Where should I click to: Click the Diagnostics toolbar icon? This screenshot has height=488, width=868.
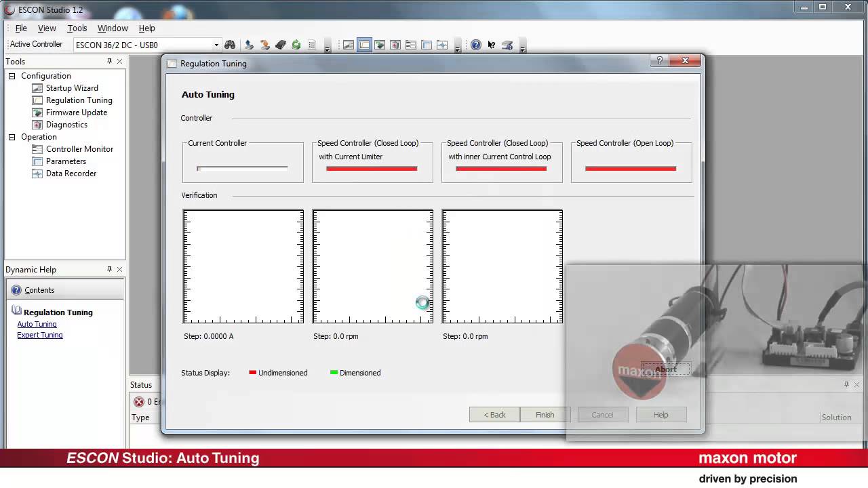coord(395,45)
